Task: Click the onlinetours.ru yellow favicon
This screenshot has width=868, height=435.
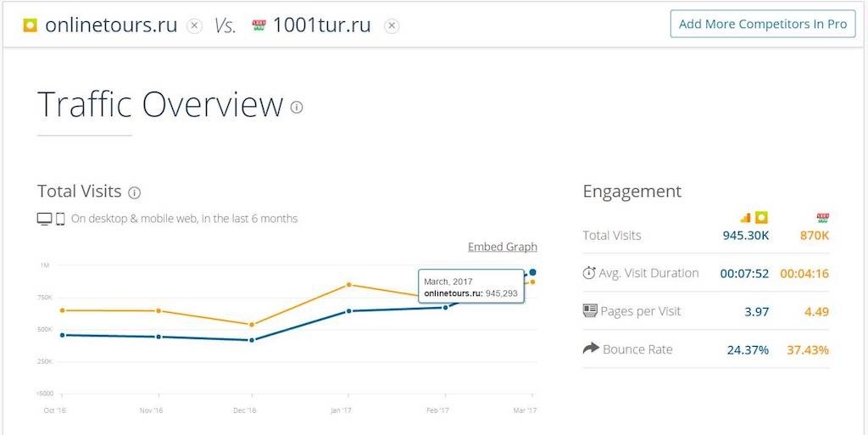Action: click(30, 25)
